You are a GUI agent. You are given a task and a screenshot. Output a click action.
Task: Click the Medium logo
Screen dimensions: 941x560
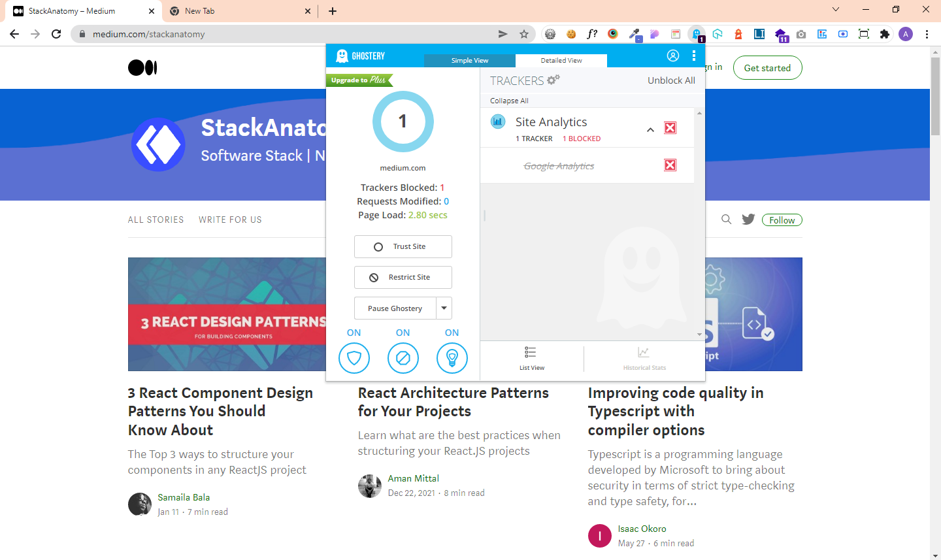pos(142,67)
